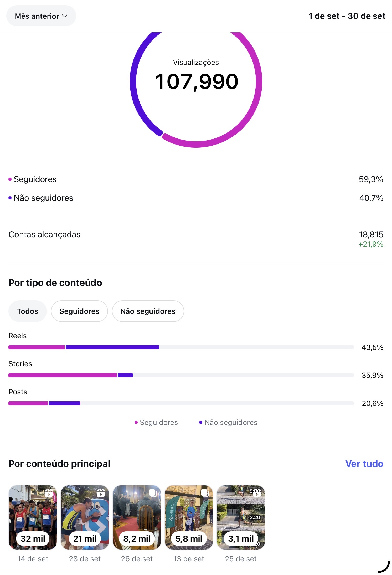The height and width of the screenshot is (575, 392).
Task: Click the reel icon on the 25 de set thumbnail
Action: coord(257,494)
